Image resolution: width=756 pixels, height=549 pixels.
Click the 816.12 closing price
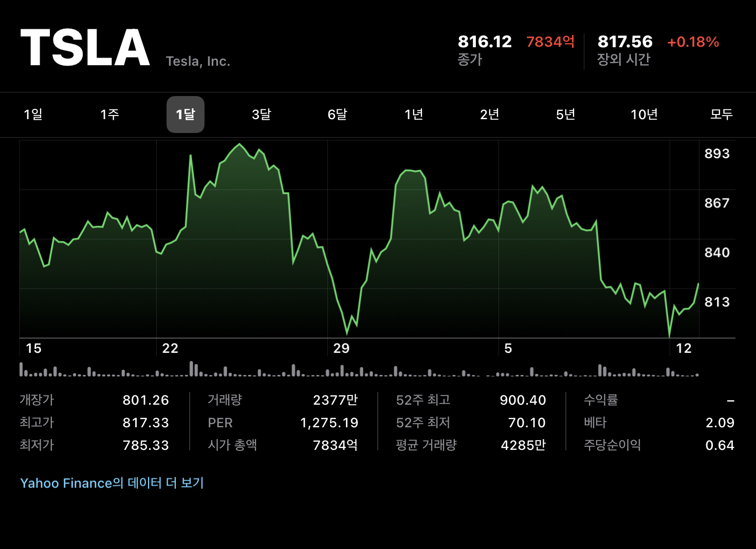pyautogui.click(x=485, y=42)
